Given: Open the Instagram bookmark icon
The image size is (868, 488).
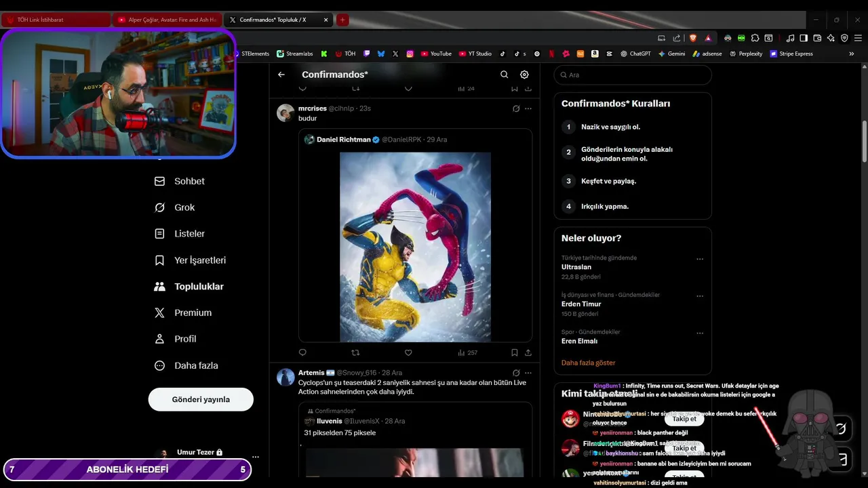Looking at the screenshot, I should point(410,54).
